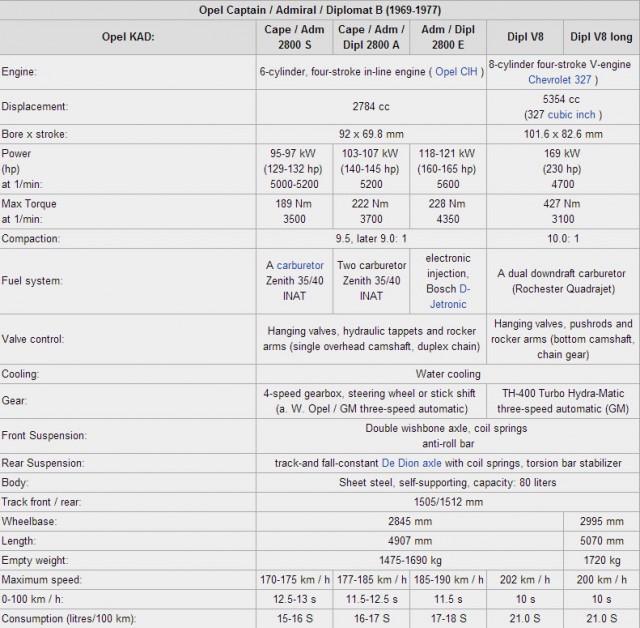Click the 4907 mm length value
This screenshot has width=640, height=628.
point(410,541)
